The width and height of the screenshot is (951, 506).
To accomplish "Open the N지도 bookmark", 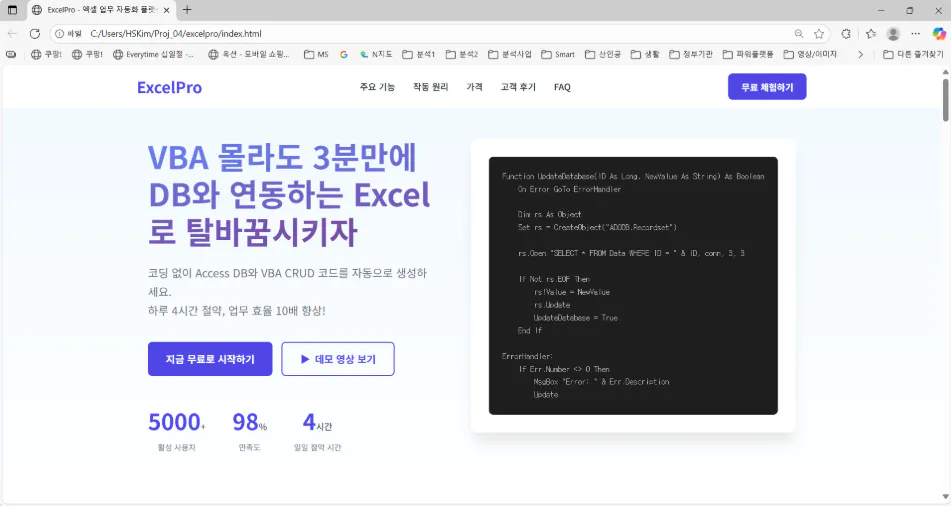I will (375, 54).
